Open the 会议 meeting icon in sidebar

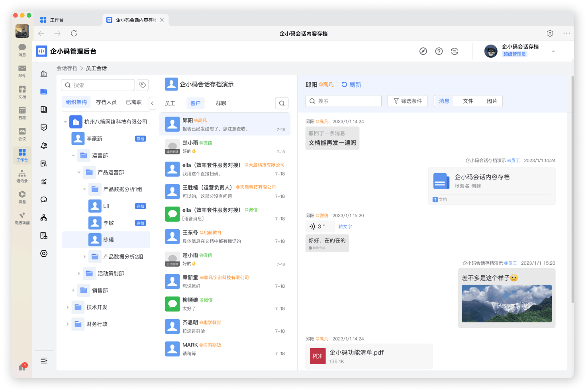point(22,134)
